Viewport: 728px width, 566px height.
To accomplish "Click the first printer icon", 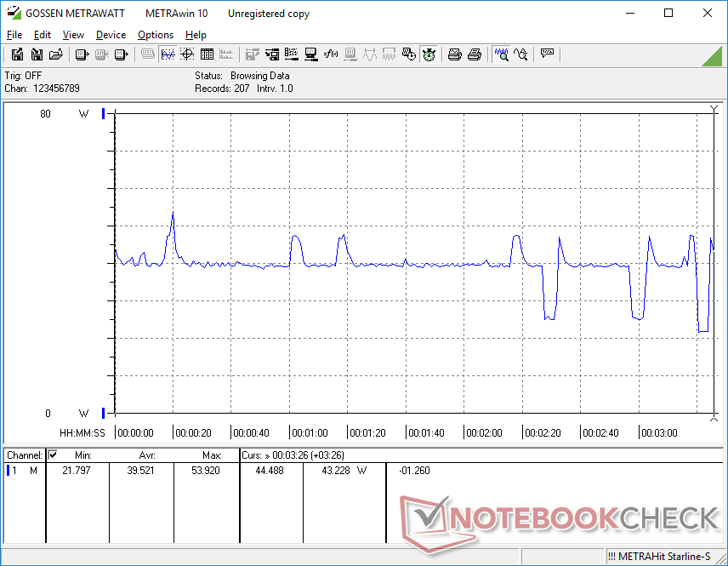I will [x=455, y=54].
